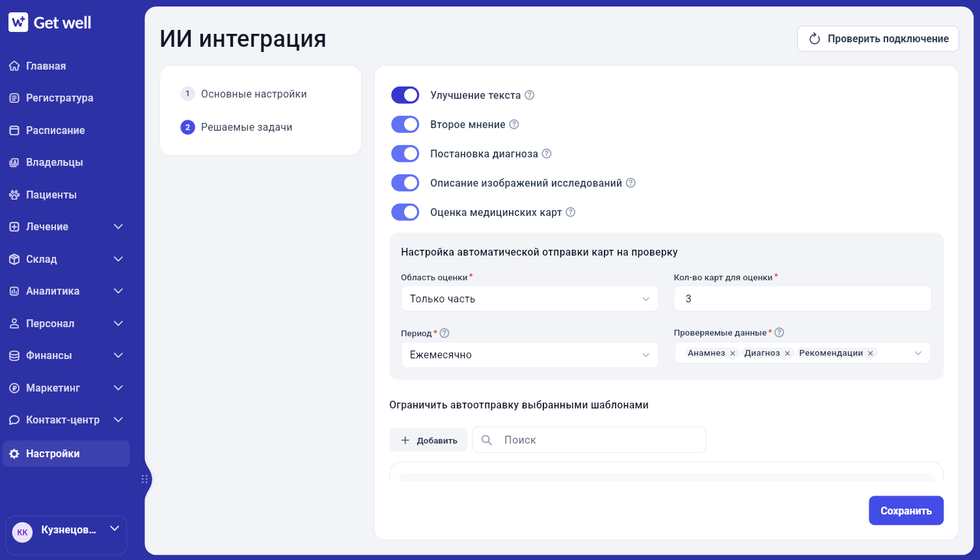The height and width of the screenshot is (560, 980).
Task: Expand the Контакт-центр submenu chevron
Action: (x=118, y=420)
